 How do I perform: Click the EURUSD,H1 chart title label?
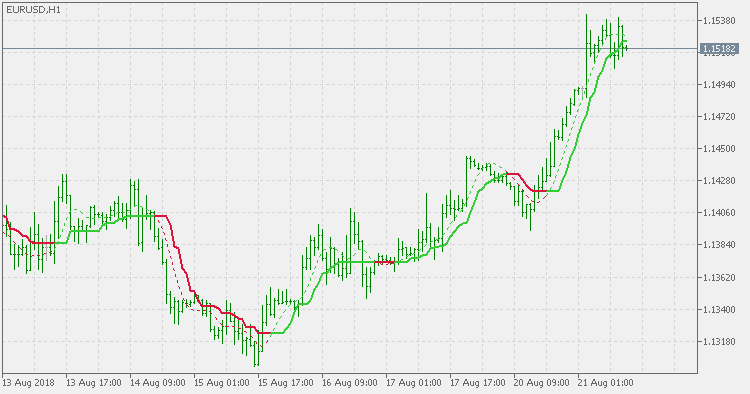coord(33,10)
